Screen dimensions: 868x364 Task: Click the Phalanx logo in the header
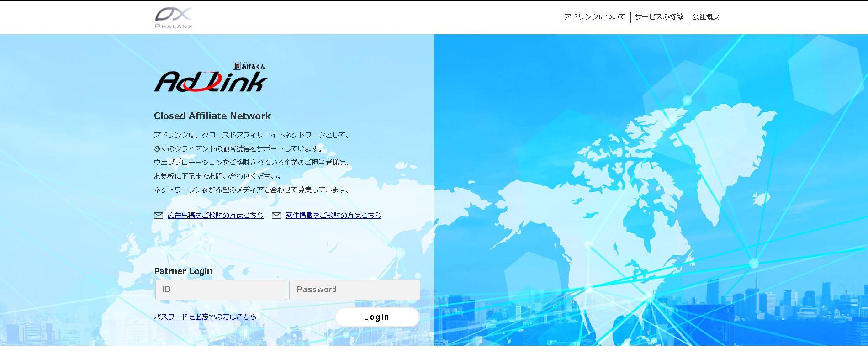(x=174, y=18)
